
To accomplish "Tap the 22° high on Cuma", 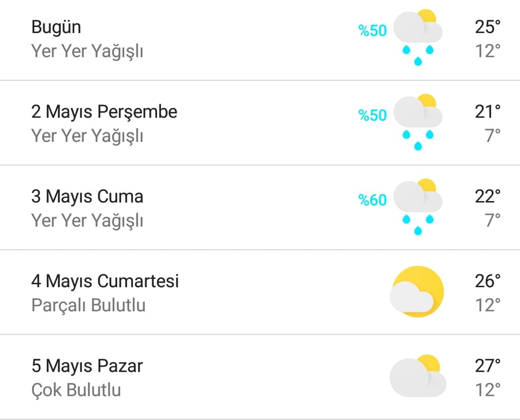I will coord(487,196).
